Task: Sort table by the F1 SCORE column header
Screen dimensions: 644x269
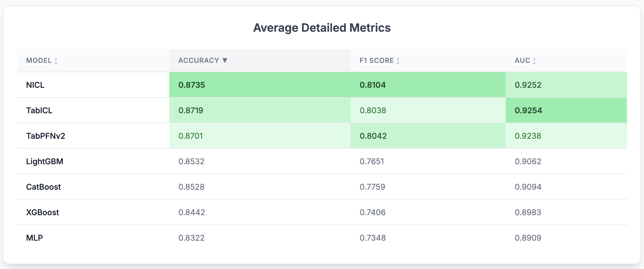Action: click(x=428, y=61)
